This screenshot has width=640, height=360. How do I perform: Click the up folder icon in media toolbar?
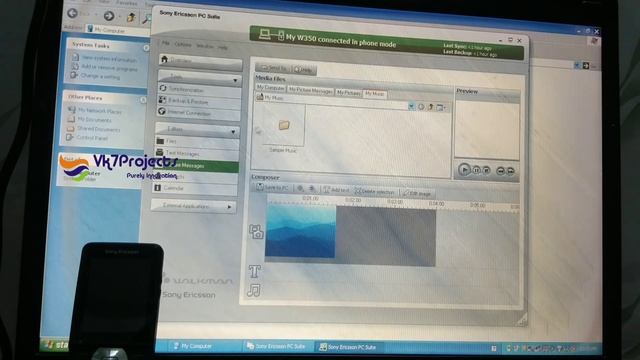[x=430, y=107]
